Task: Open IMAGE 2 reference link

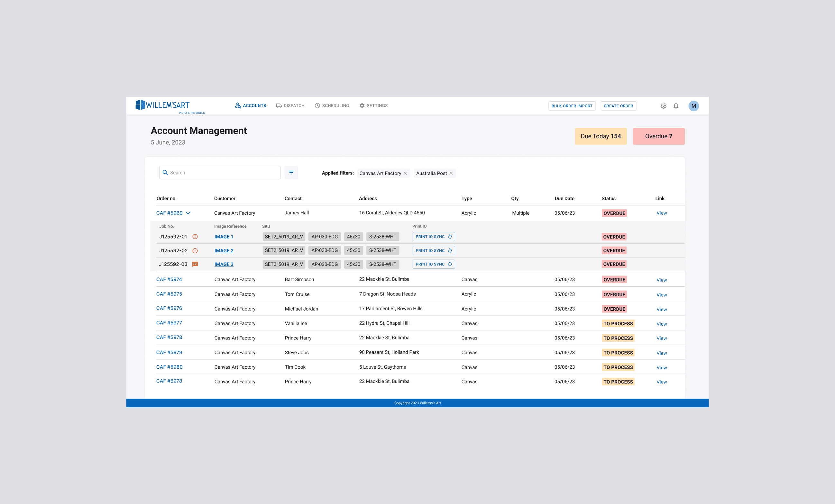Action: 224,251
